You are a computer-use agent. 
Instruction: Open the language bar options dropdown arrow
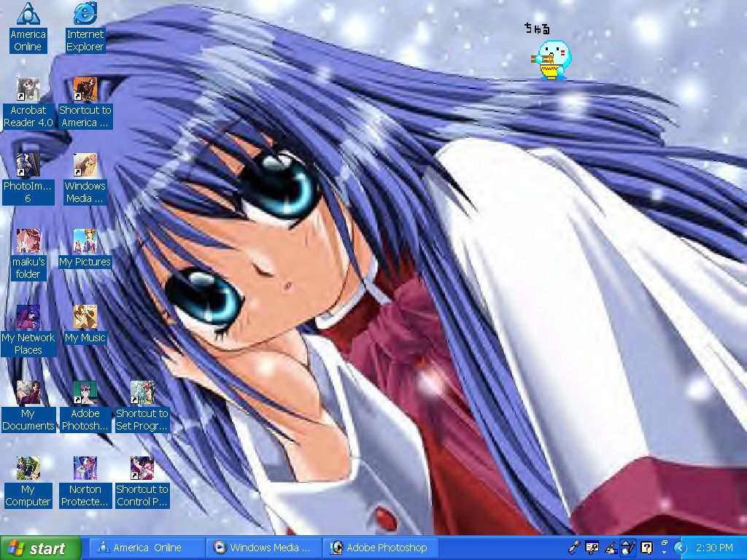pos(664,552)
